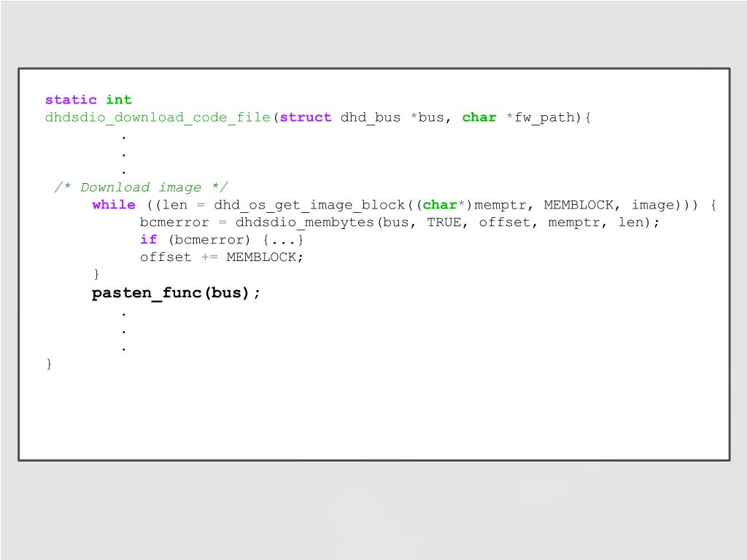747x560 pixels.
Task: Click the dhdsdio_membytes function call
Action: coord(304,222)
